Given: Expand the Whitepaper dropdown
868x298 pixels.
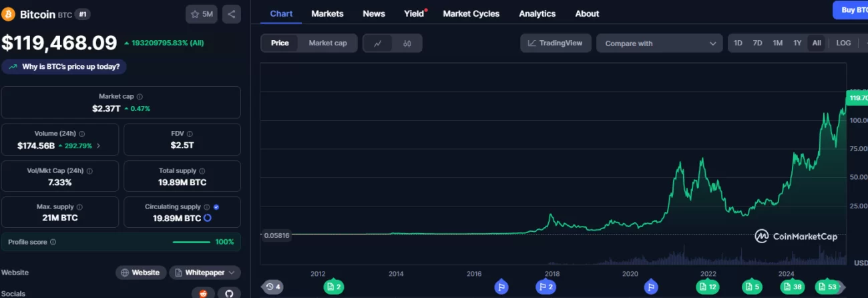Looking at the screenshot, I should pos(205,273).
